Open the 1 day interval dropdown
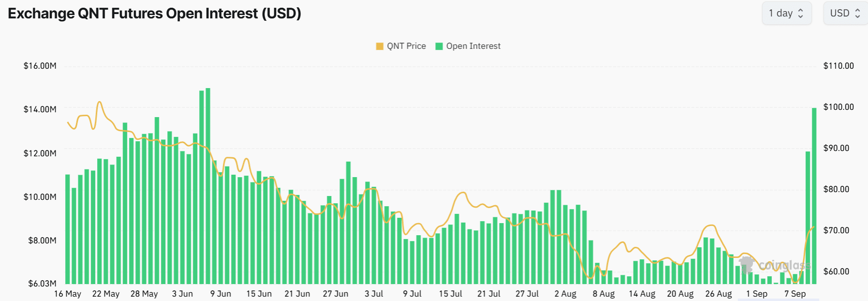Image resolution: width=868 pixels, height=301 pixels. pos(787,13)
